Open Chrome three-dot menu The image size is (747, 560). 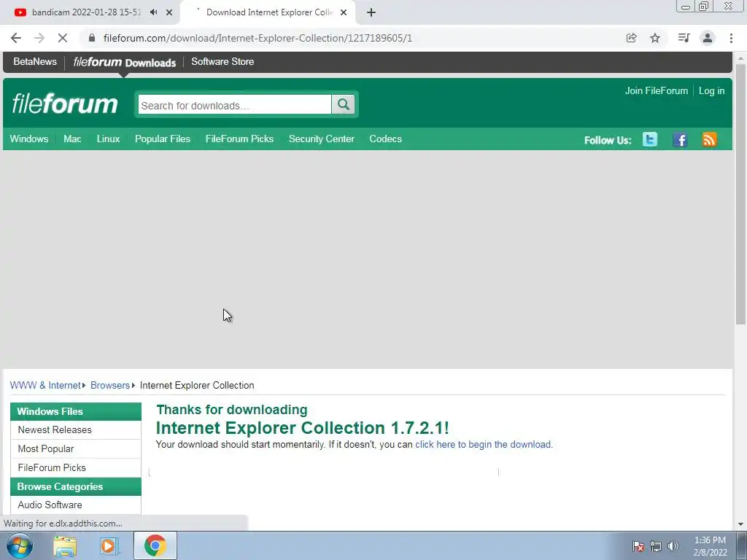(731, 38)
